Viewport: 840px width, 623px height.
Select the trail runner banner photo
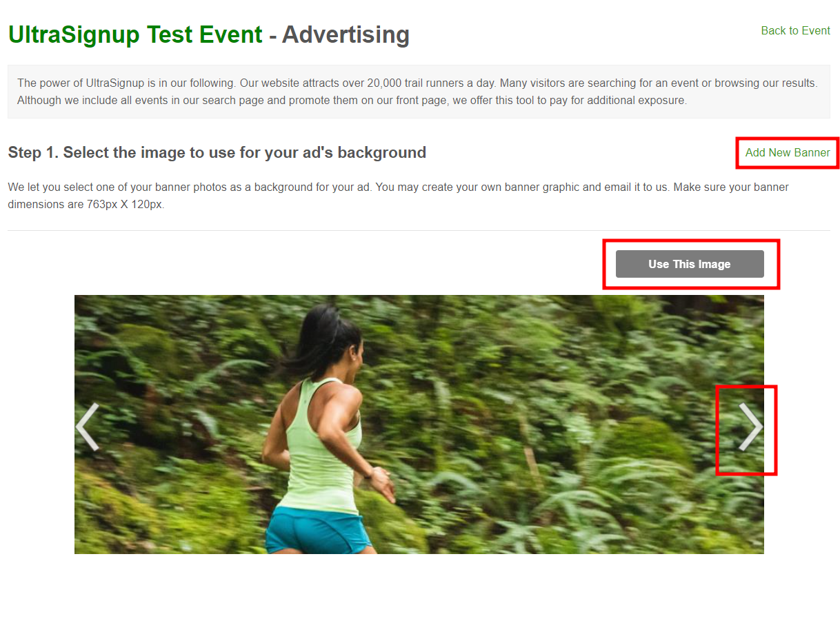(419, 425)
